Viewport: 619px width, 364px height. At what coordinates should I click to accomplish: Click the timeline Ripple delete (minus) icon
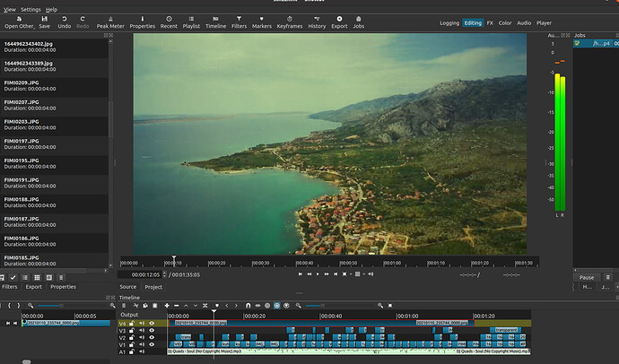coord(177,306)
